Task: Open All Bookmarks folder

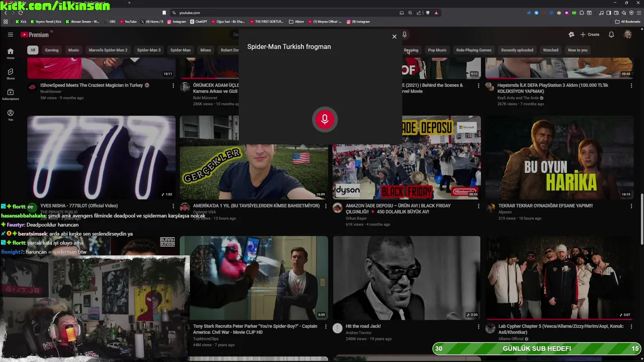Action: tap(628, 22)
